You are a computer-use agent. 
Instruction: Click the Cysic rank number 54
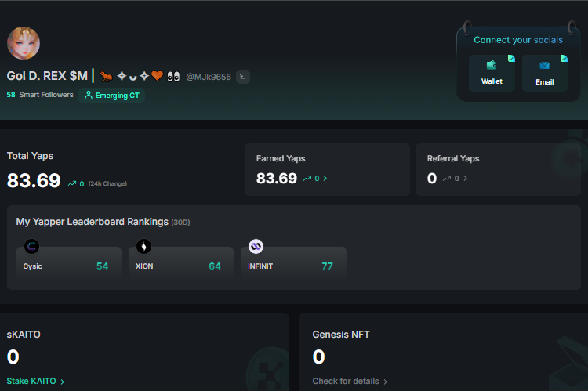tap(103, 266)
